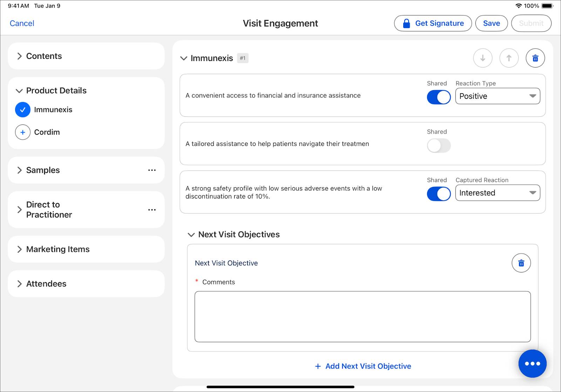Tap the floating ellipsis action button
Viewport: 561px width, 392px height.
[x=532, y=364]
